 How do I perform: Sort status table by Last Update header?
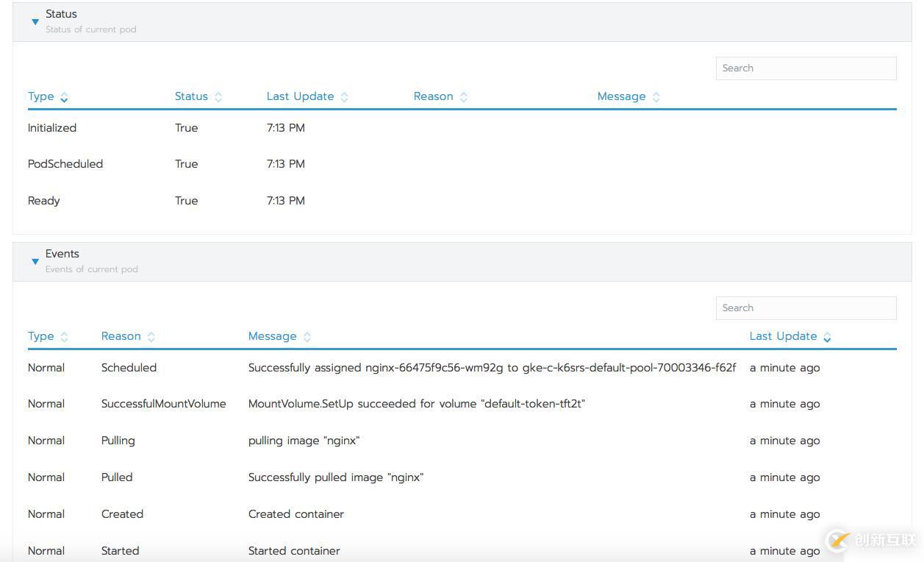click(x=300, y=96)
